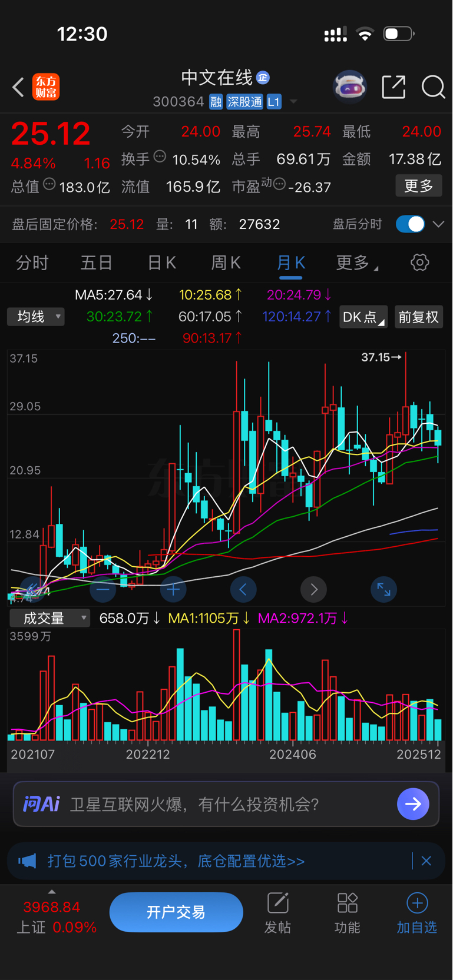This screenshot has height=980, width=453.
Task: Tap the current price 25.12
Action: (51, 134)
